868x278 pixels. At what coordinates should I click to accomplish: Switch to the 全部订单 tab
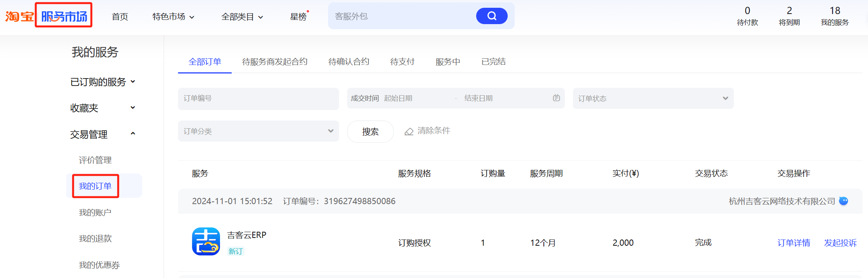205,62
